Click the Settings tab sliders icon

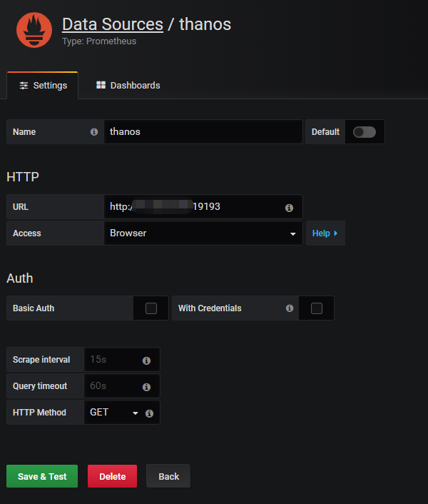tap(24, 86)
